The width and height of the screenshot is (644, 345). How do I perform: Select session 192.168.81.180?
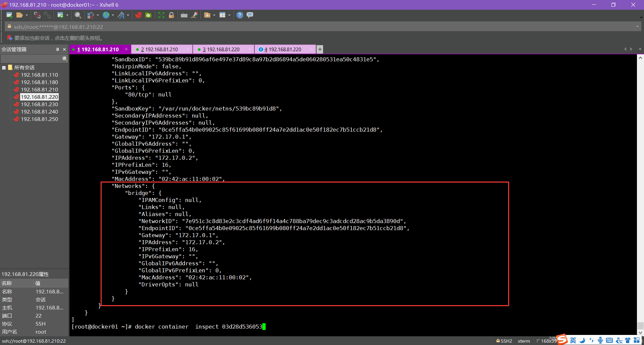[39, 82]
